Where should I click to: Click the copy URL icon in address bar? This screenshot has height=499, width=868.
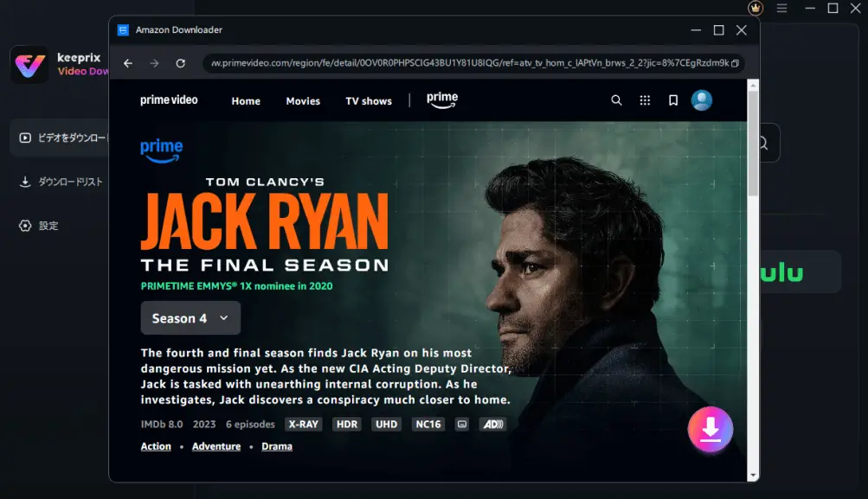pos(735,63)
